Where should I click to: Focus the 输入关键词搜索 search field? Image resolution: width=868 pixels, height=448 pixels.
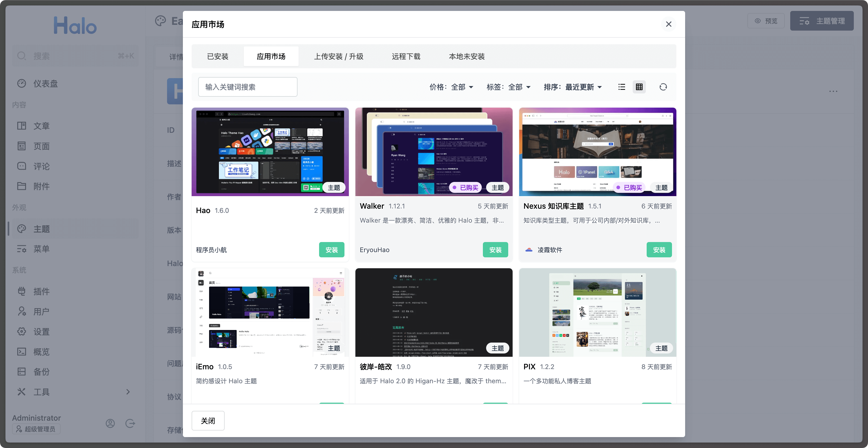(248, 87)
